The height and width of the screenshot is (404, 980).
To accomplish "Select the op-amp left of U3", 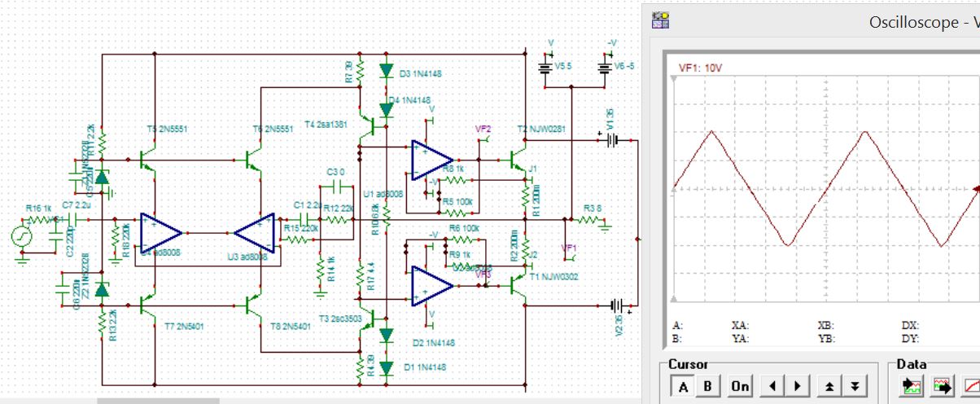I will click(x=160, y=234).
